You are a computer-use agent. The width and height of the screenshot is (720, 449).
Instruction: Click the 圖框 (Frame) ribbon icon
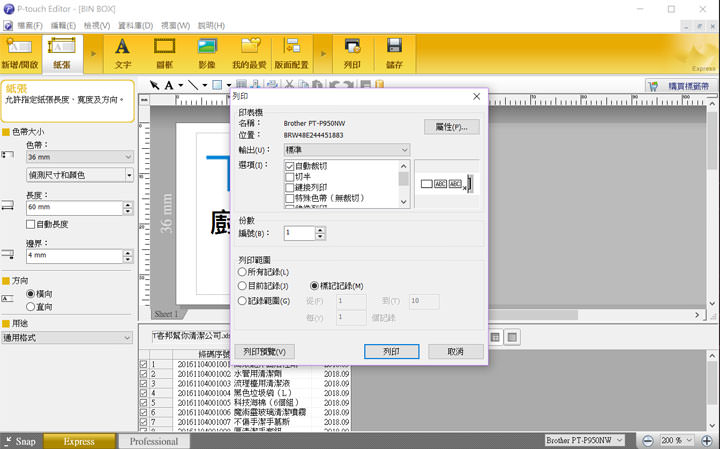click(x=164, y=54)
